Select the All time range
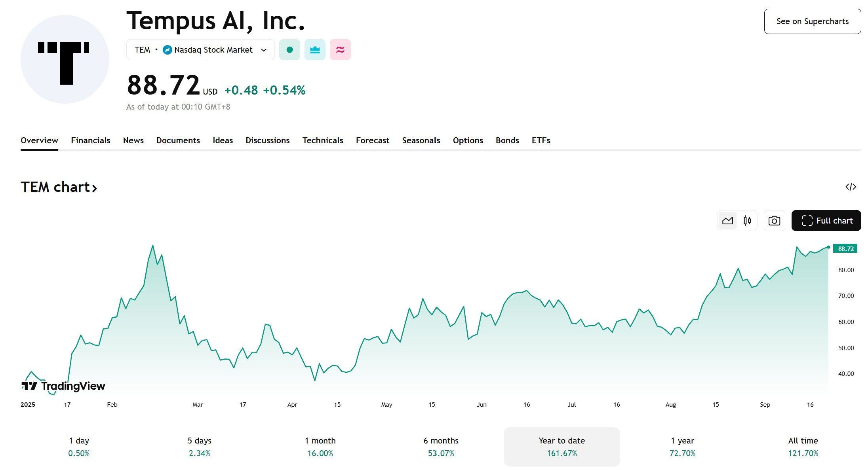 803,447
